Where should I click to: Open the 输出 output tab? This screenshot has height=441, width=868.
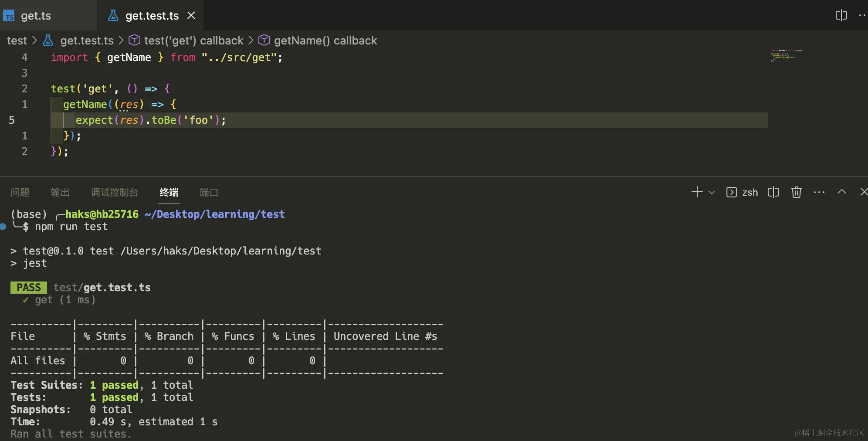60,192
